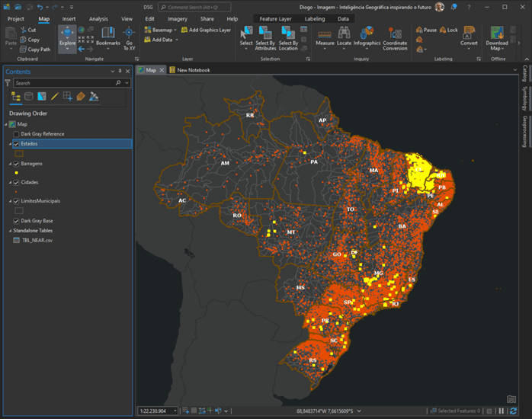Click the yellow Barragens symbol swatch
The image size is (532, 419).
[16, 173]
